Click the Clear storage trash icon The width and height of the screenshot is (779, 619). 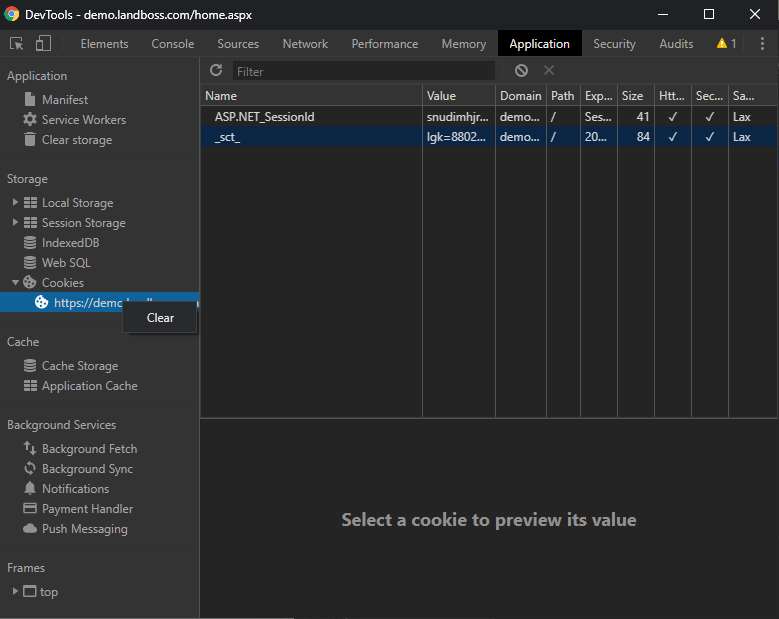[30, 140]
